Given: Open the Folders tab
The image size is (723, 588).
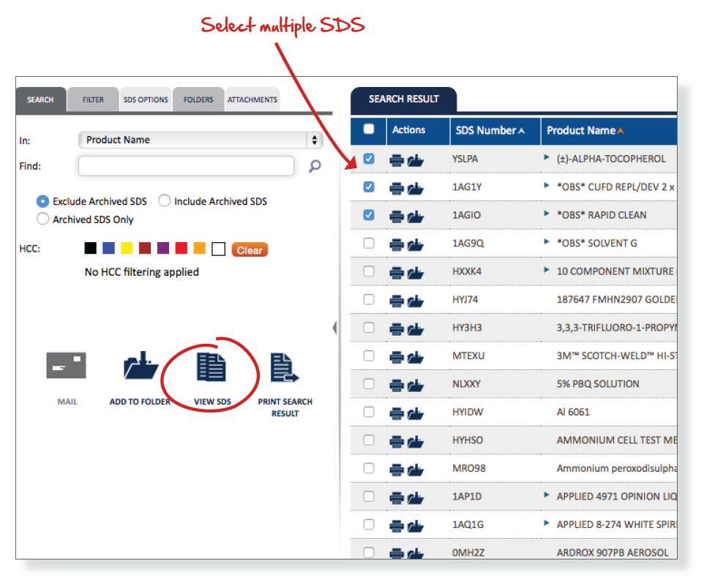Looking at the screenshot, I should pos(199,99).
